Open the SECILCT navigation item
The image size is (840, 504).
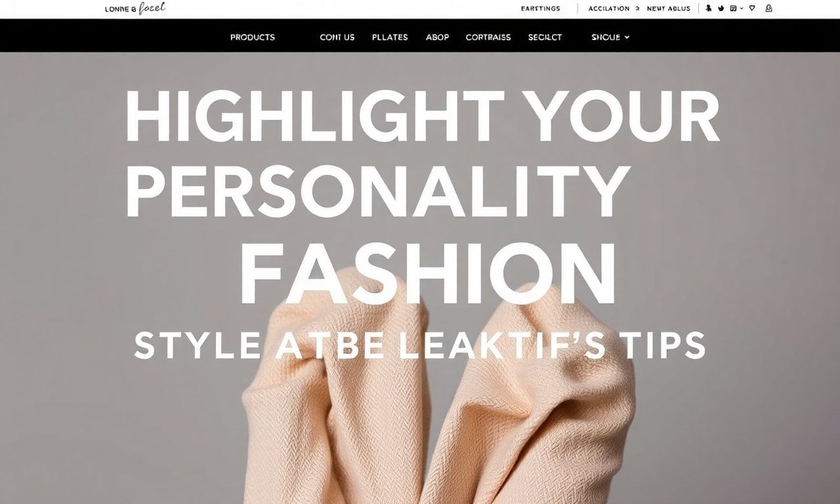545,37
